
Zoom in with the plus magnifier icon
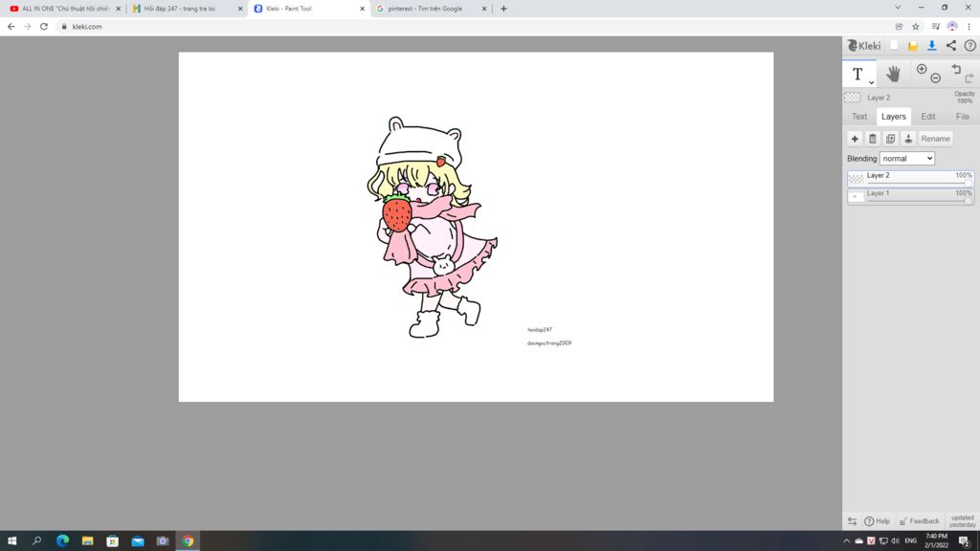(922, 69)
